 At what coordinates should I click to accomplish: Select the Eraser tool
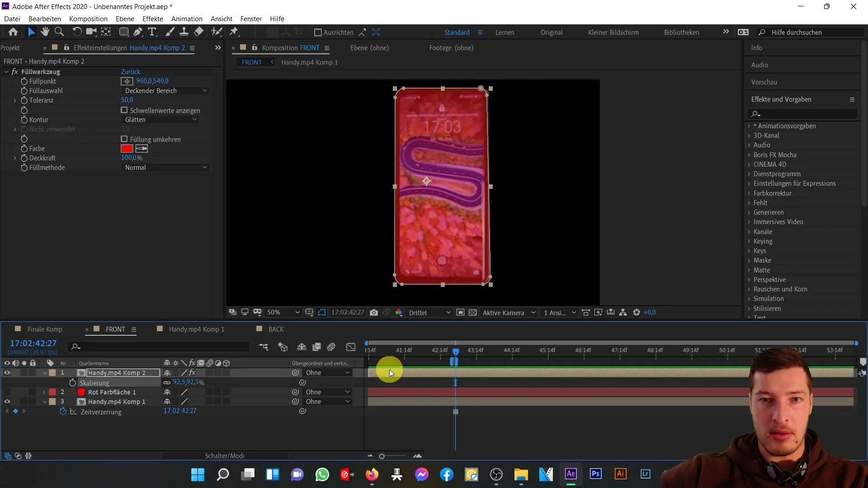pyautogui.click(x=198, y=32)
